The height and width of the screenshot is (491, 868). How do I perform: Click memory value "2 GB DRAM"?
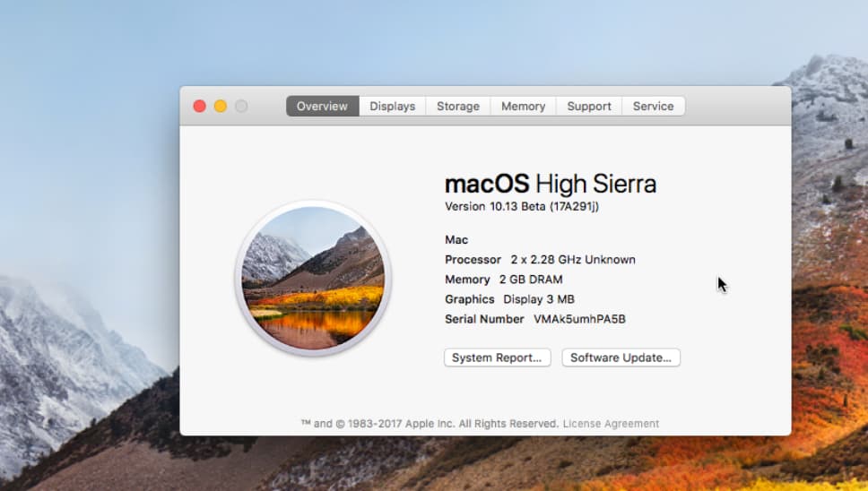(x=531, y=280)
